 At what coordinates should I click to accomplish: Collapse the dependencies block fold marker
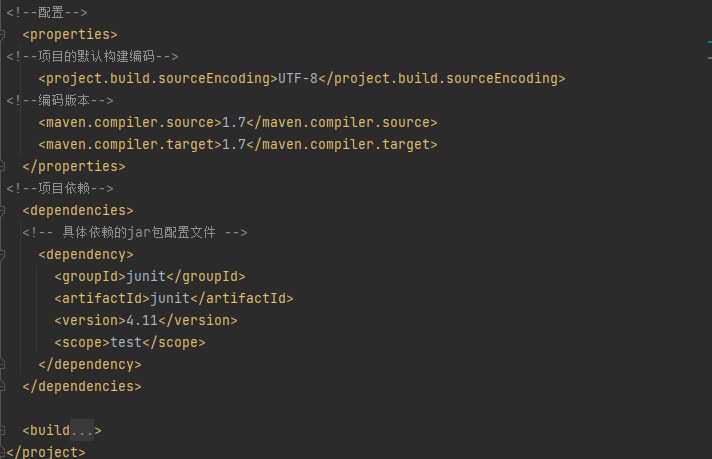tap(3, 211)
